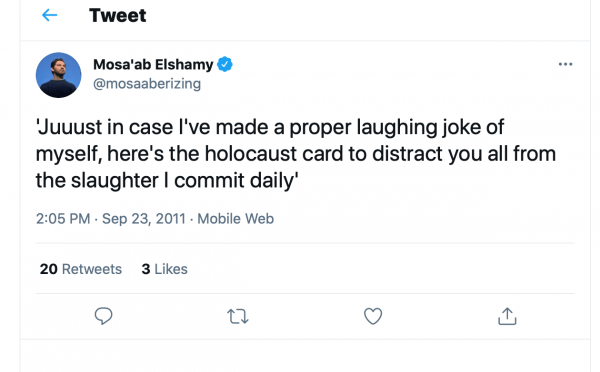Open the three-dot more options menu

point(565,64)
